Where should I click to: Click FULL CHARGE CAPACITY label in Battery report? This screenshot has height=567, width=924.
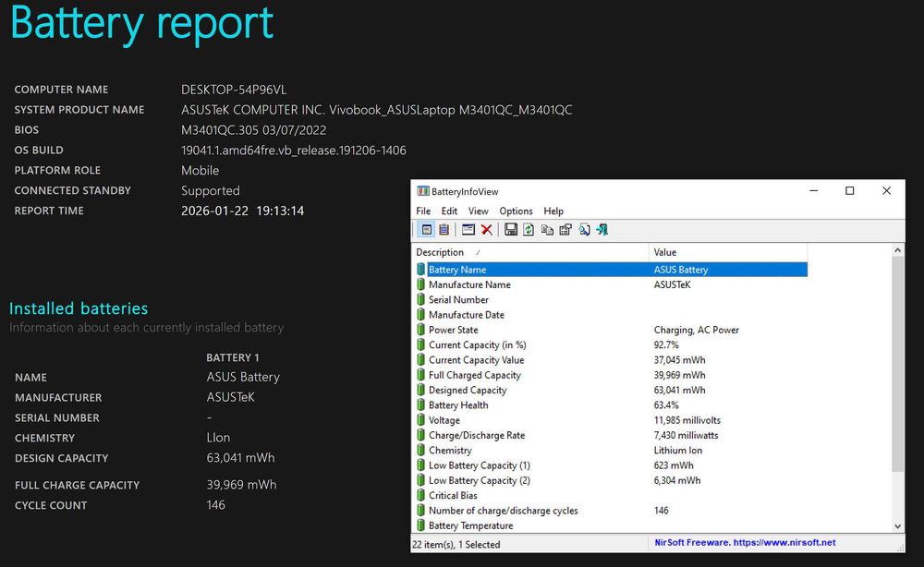(78, 485)
